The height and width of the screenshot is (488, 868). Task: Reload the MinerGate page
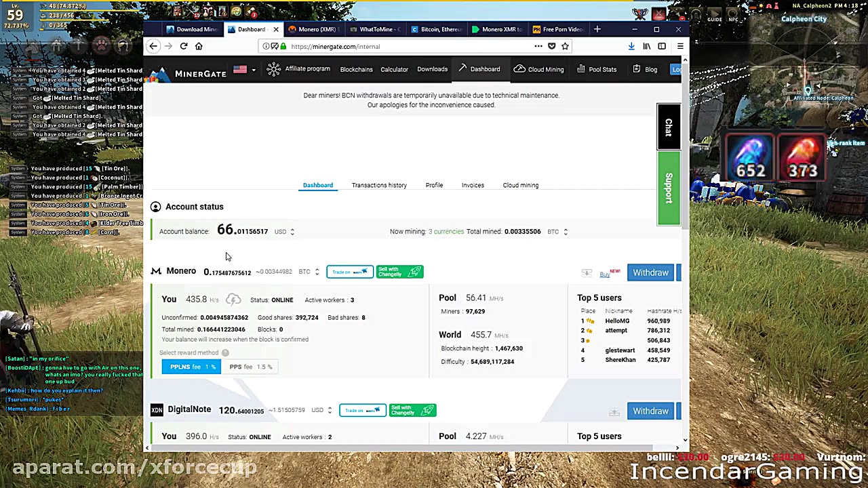tap(184, 46)
